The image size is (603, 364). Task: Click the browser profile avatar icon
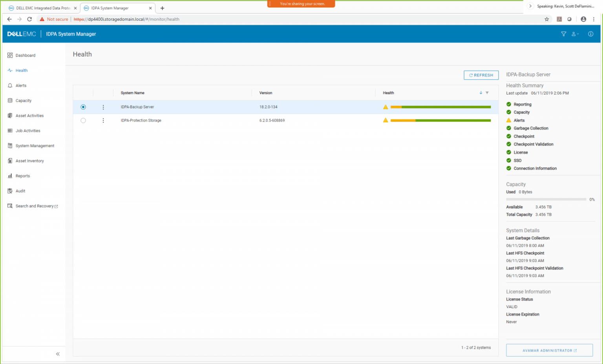click(583, 19)
